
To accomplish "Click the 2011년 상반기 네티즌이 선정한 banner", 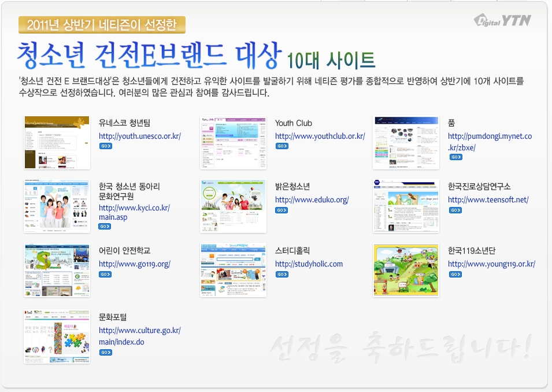I will coord(102,25).
